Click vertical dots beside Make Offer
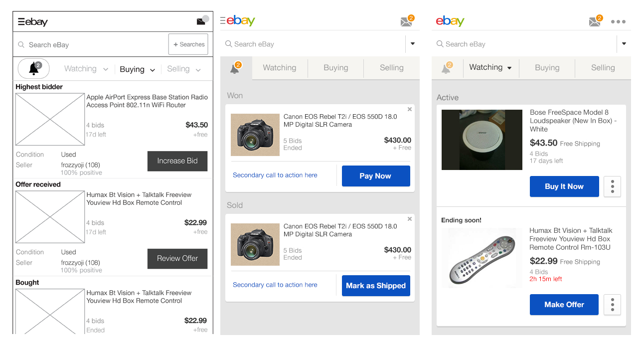Viewport: 644px width, 347px height. click(x=612, y=305)
